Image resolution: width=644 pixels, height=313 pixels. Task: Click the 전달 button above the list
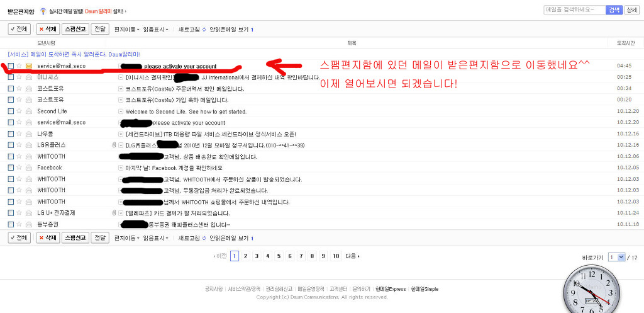100,29
